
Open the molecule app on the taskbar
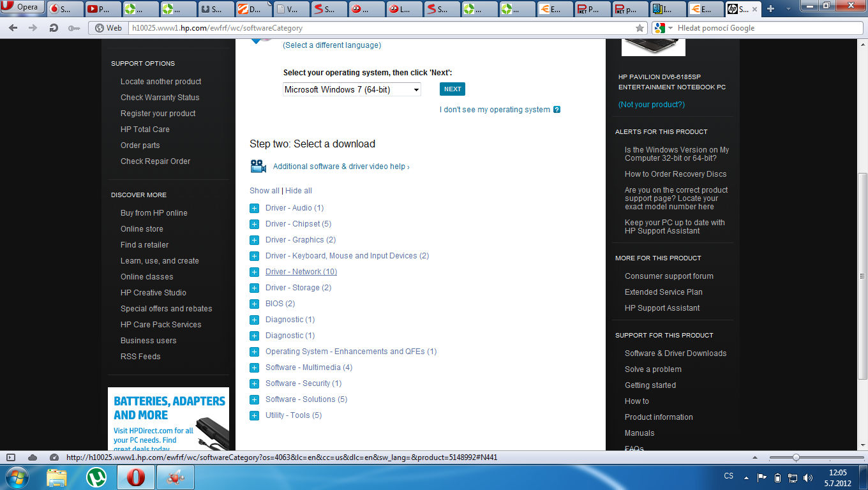(175, 477)
